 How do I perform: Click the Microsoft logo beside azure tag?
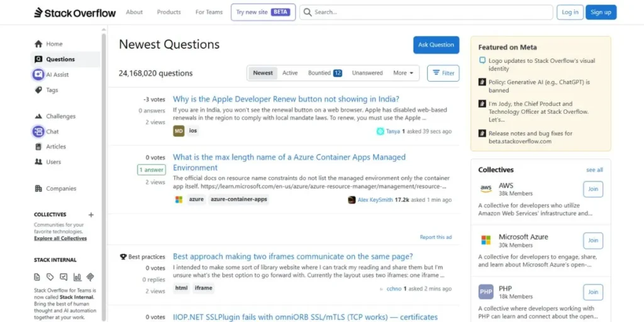[179, 199]
